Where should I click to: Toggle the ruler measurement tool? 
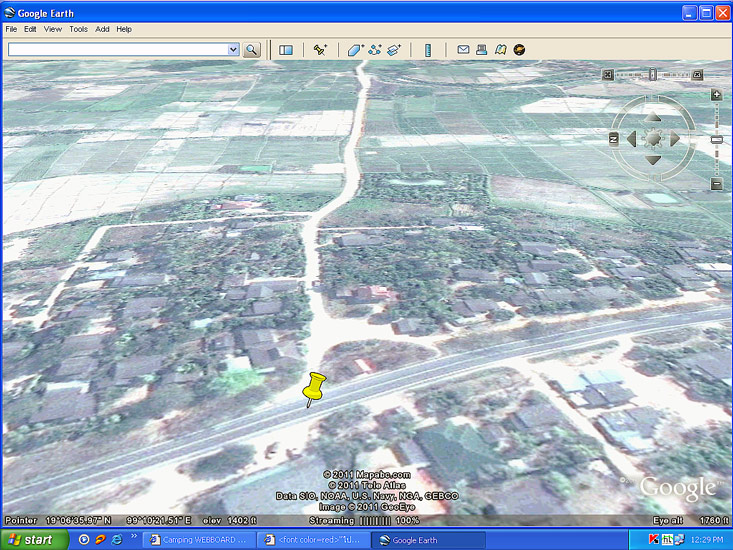click(428, 49)
